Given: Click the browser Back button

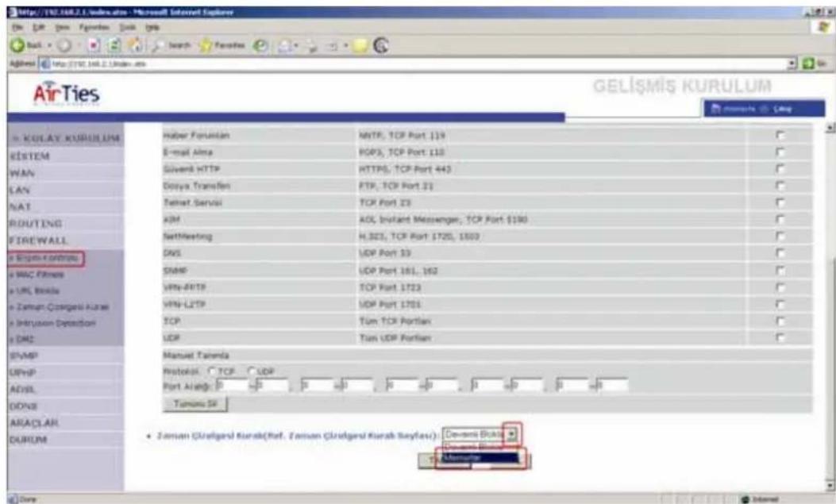Looking at the screenshot, I should pos(25,46).
